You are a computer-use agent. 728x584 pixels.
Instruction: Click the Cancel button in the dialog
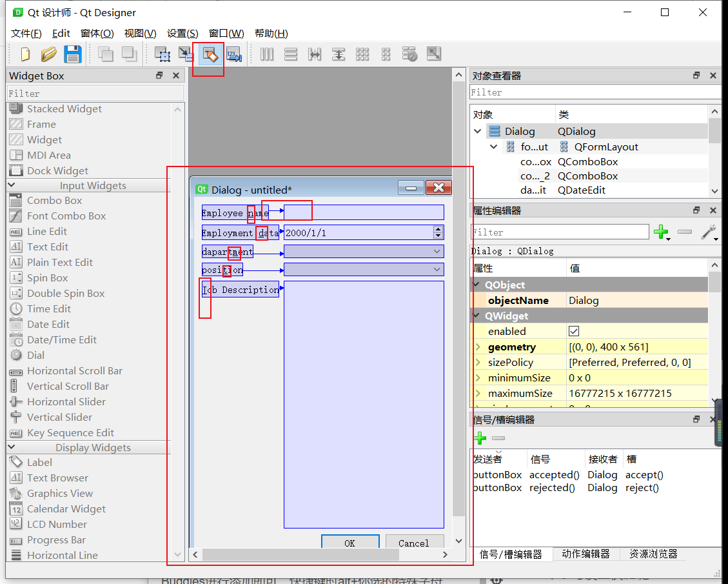[415, 543]
